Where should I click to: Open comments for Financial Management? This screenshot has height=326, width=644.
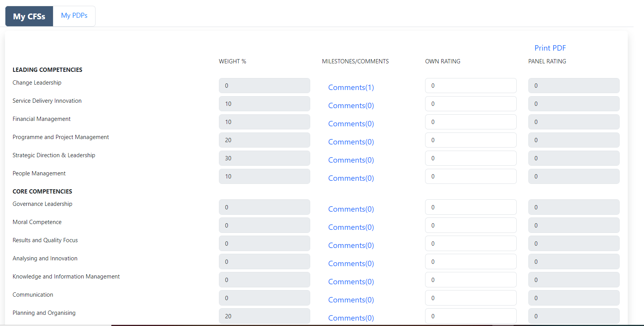pyautogui.click(x=351, y=124)
